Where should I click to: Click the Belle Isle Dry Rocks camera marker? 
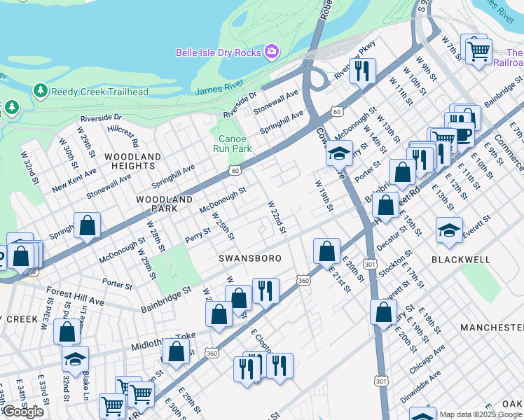point(272,52)
